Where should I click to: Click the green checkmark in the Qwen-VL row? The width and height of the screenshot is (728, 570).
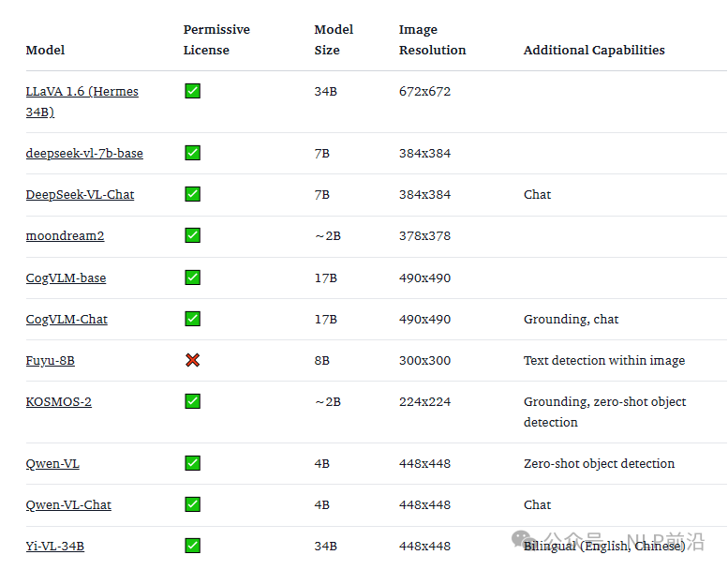[x=192, y=463]
